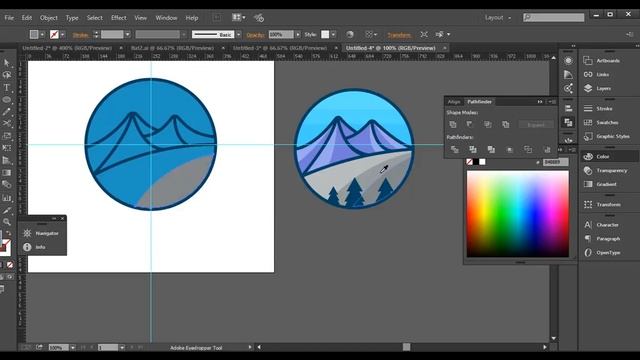Open the Align icon in collapsed dock
The width and height of the screenshot is (640, 360).
tap(568, 108)
